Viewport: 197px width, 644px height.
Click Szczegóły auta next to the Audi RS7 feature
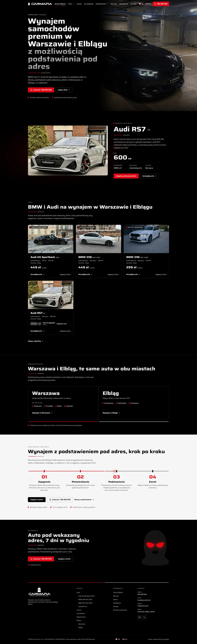pyautogui.click(x=149, y=176)
